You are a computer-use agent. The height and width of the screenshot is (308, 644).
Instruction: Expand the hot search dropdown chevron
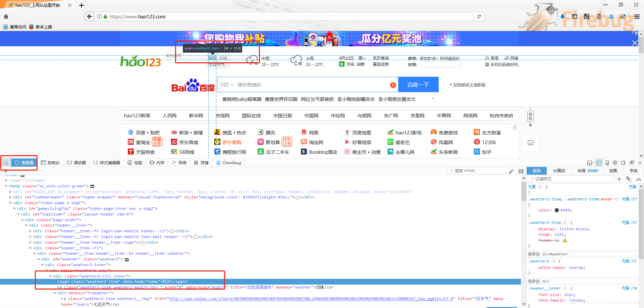tap(433, 99)
